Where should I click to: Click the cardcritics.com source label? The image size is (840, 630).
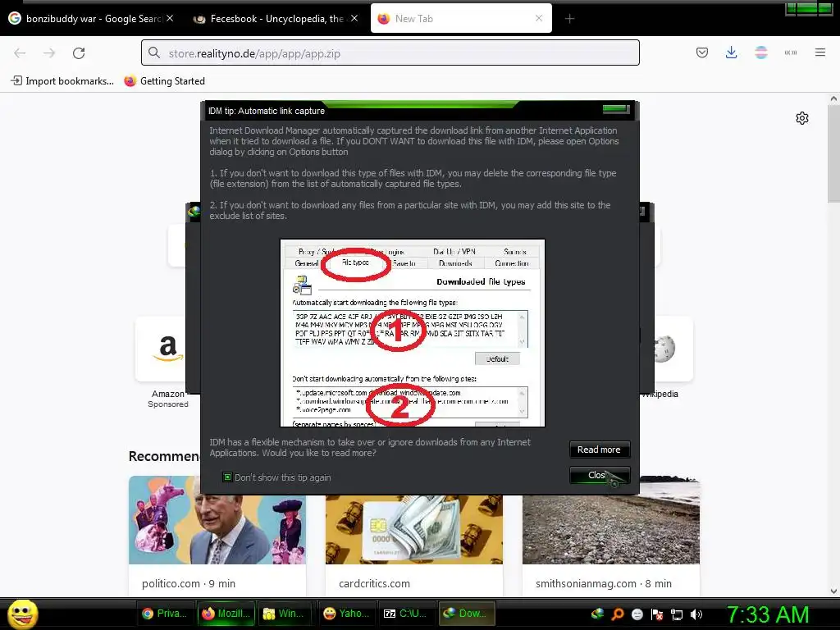coord(374,583)
